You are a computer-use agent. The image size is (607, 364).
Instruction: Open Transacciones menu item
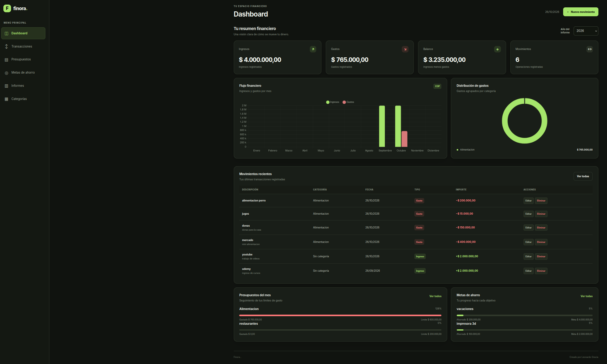pyautogui.click(x=23, y=47)
